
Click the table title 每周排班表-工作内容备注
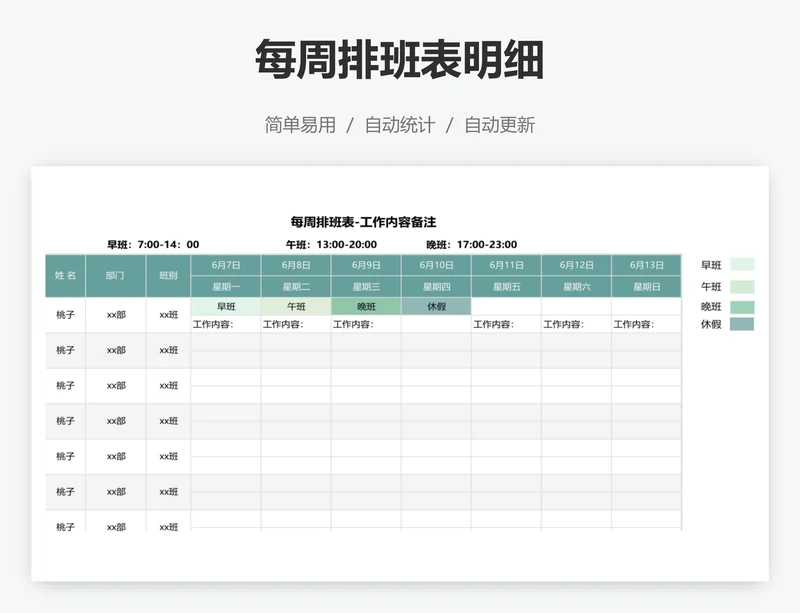pyautogui.click(x=368, y=218)
